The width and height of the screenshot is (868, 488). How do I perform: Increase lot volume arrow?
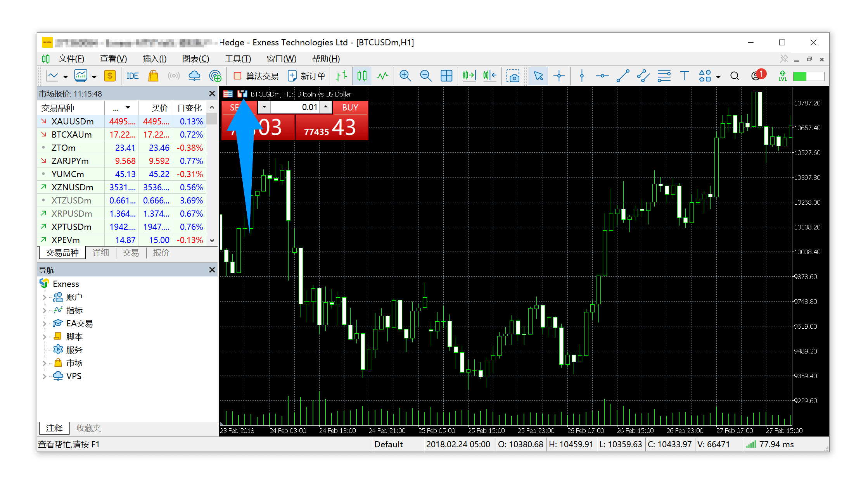coord(326,107)
